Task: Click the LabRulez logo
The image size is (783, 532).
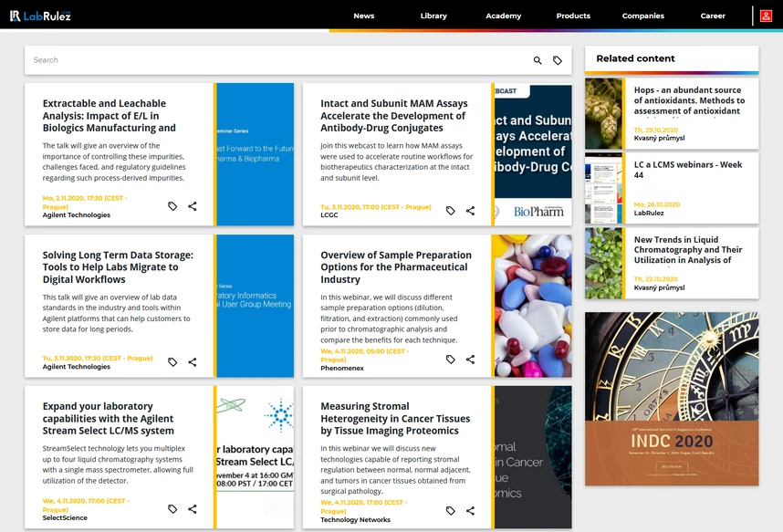Action: pos(40,16)
